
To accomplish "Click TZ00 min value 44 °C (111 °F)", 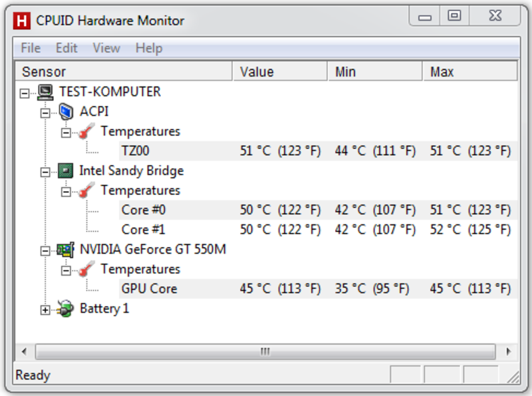I will (x=375, y=151).
